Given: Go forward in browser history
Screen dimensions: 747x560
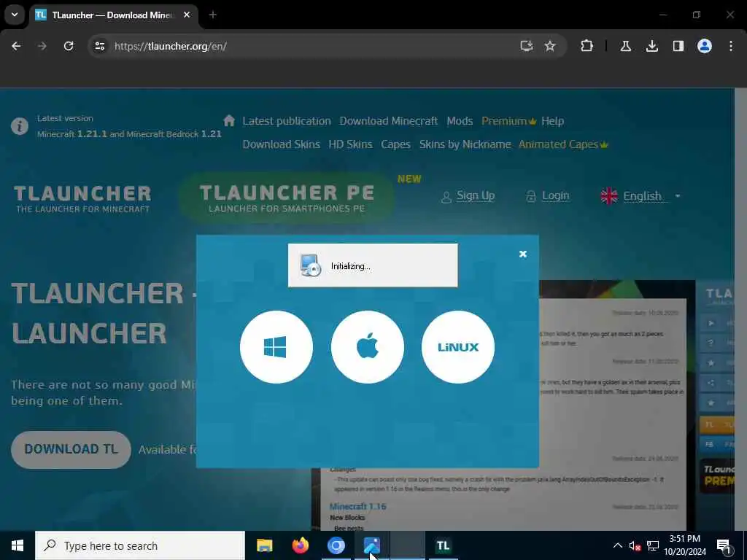Looking at the screenshot, I should (x=42, y=46).
